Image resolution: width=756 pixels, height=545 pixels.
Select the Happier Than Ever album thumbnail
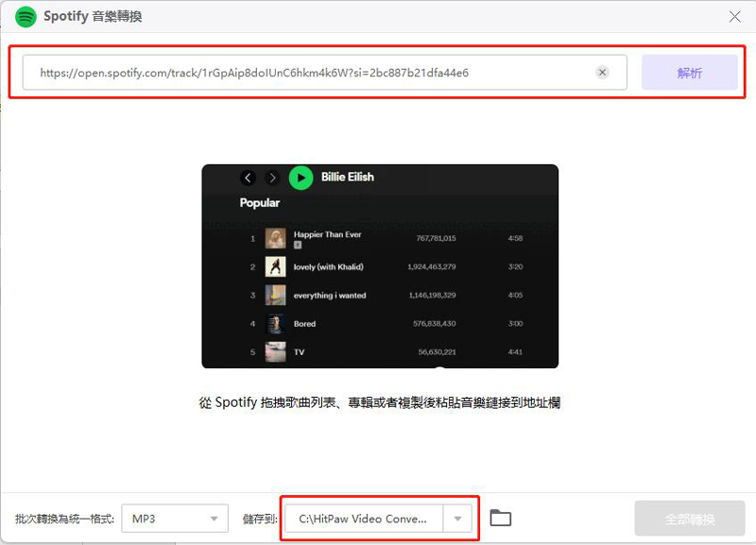pos(275,238)
